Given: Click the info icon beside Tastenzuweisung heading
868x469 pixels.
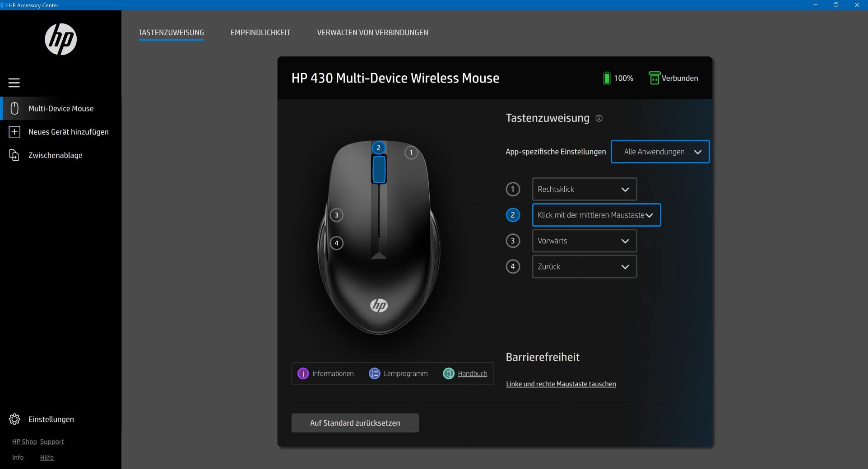Looking at the screenshot, I should (599, 118).
